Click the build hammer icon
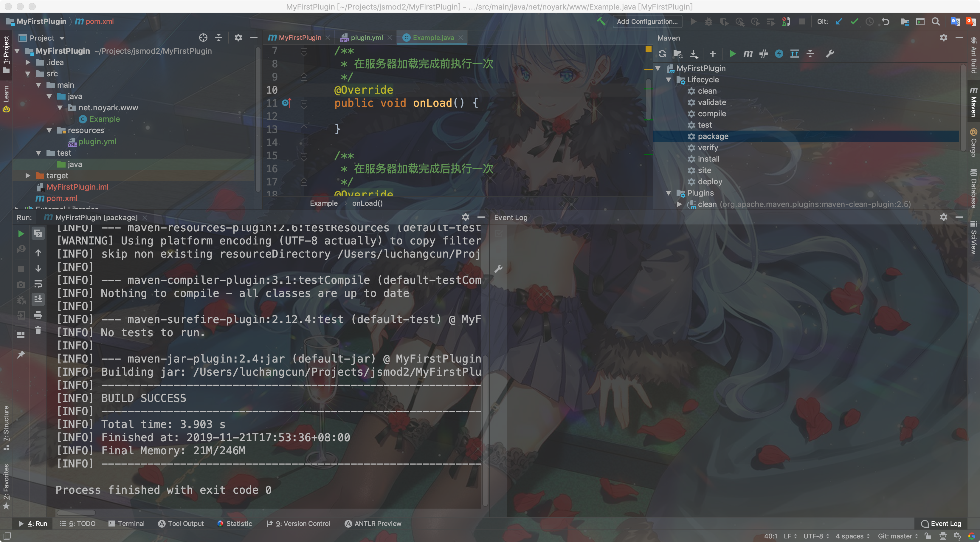980x542 pixels. (x=601, y=21)
